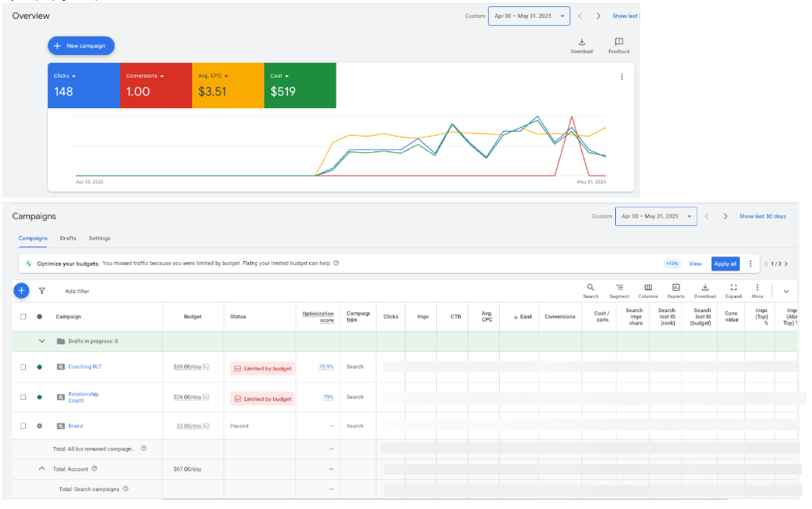Screen dimensions: 812x509
Task: Click the Download icon in Overview panel
Action: point(581,42)
